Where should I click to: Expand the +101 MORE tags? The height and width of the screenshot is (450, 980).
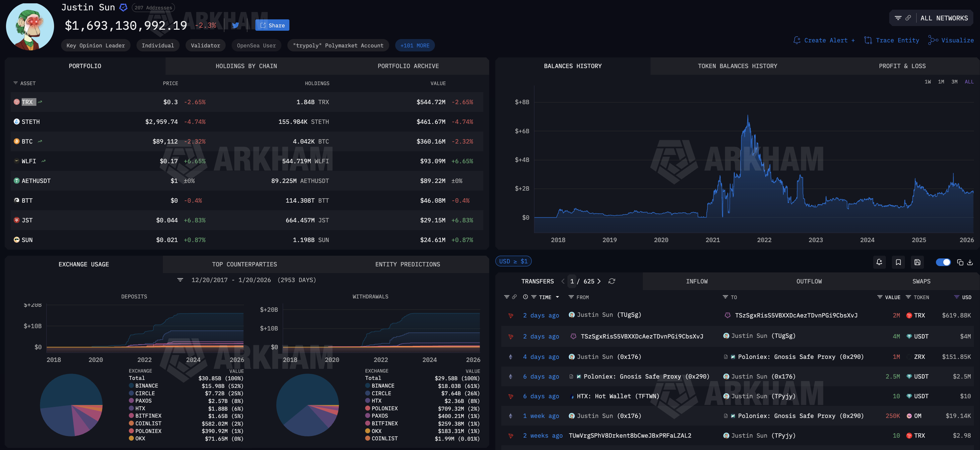pos(415,45)
